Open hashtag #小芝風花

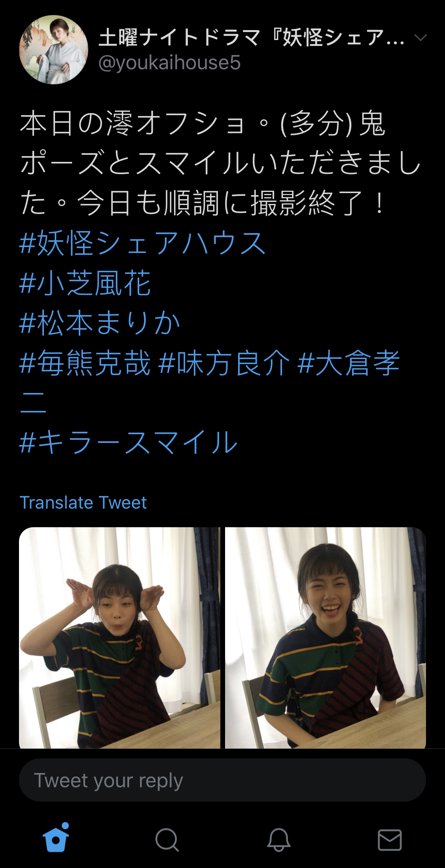click(85, 283)
